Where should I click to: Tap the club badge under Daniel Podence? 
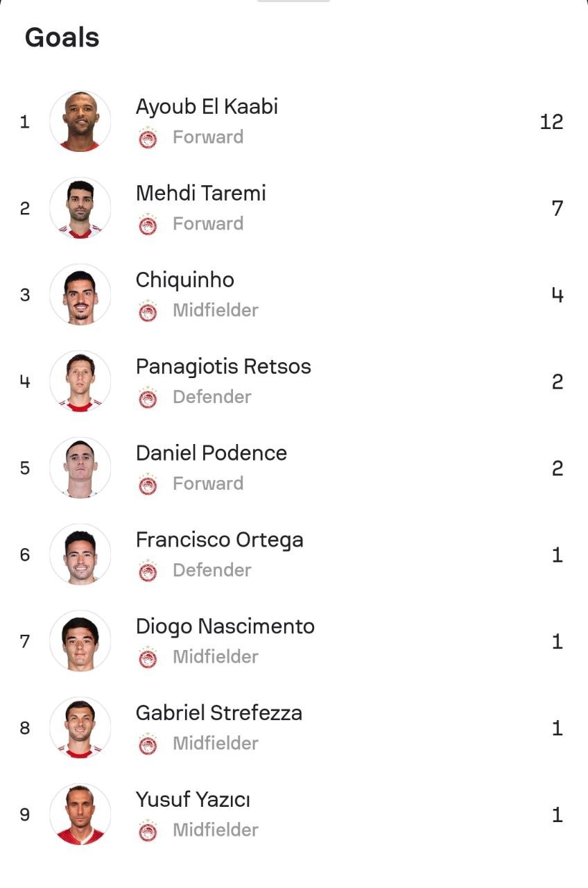coord(148,485)
